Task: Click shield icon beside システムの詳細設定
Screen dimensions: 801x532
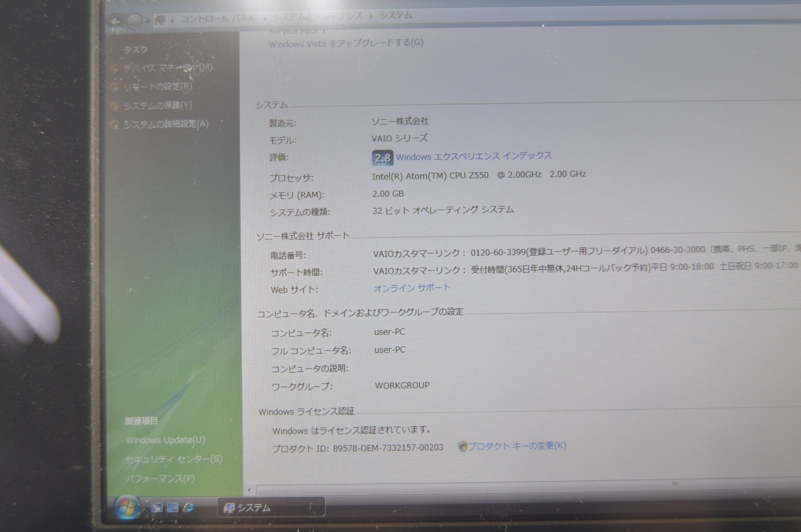Action: point(115,125)
